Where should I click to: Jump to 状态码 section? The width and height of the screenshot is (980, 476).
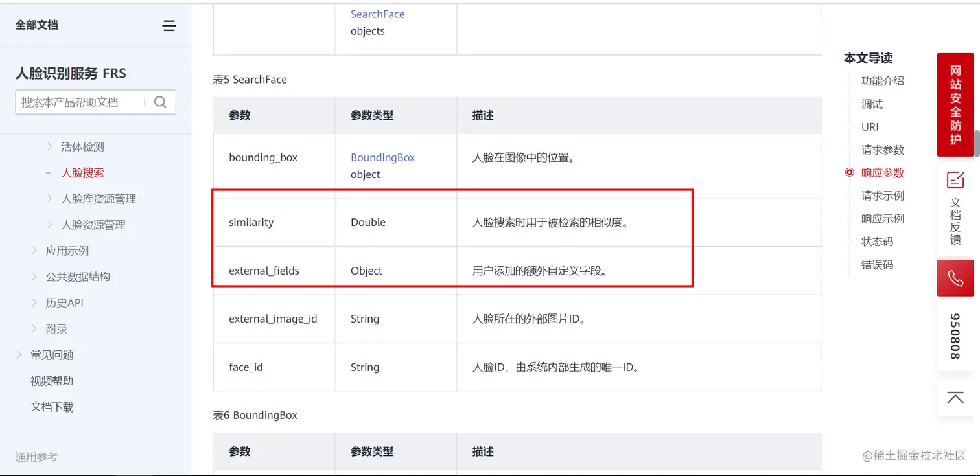(x=877, y=242)
